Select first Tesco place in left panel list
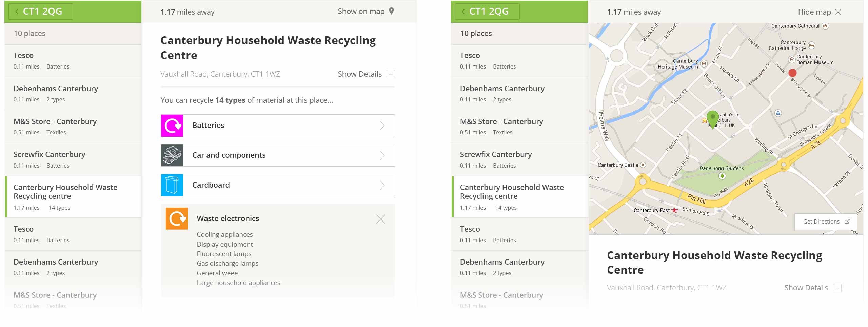Image resolution: width=868 pixels, height=327 pixels. pyautogui.click(x=73, y=60)
